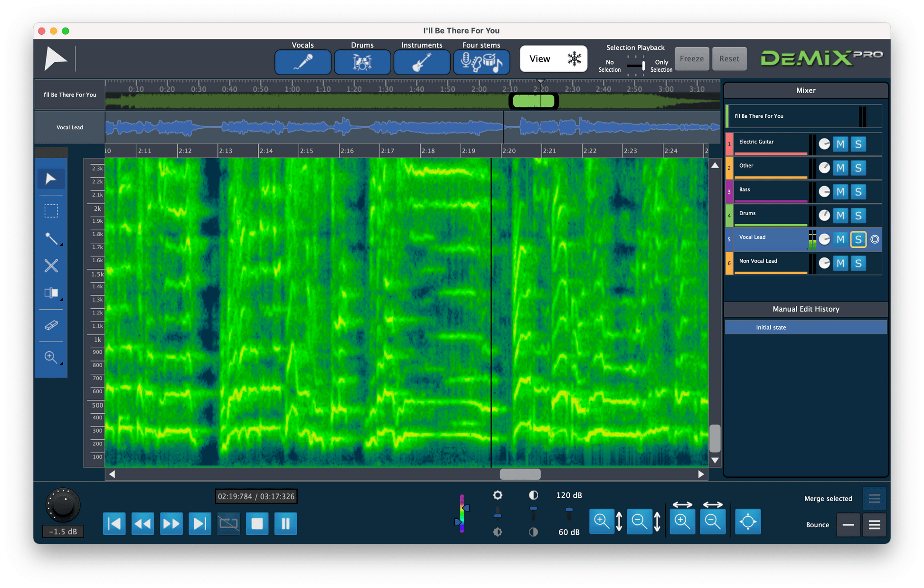This screenshot has width=924, height=588.
Task: Click the Vocals microphone separation icon
Action: click(x=302, y=62)
